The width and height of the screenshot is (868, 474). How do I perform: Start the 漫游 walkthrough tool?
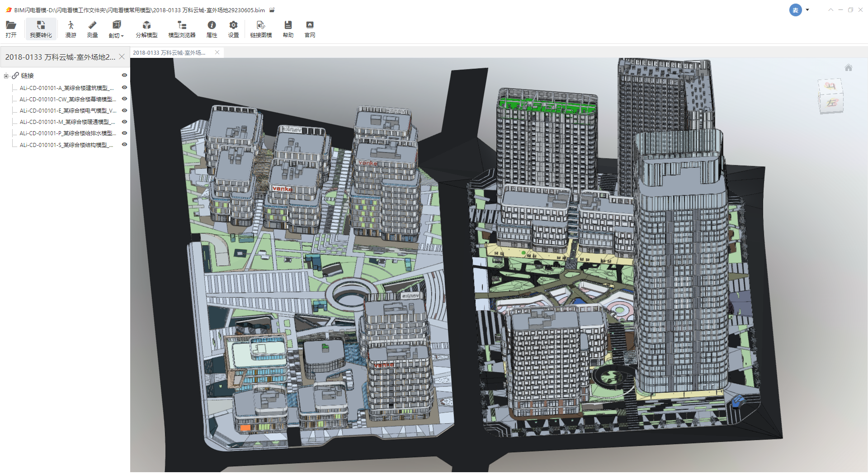pyautogui.click(x=71, y=29)
